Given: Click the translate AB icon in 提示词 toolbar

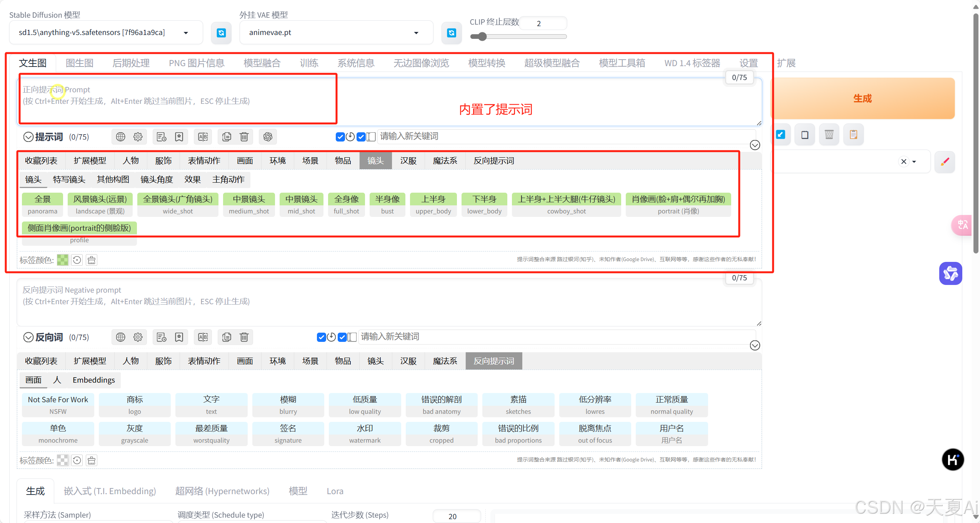Looking at the screenshot, I should (203, 137).
